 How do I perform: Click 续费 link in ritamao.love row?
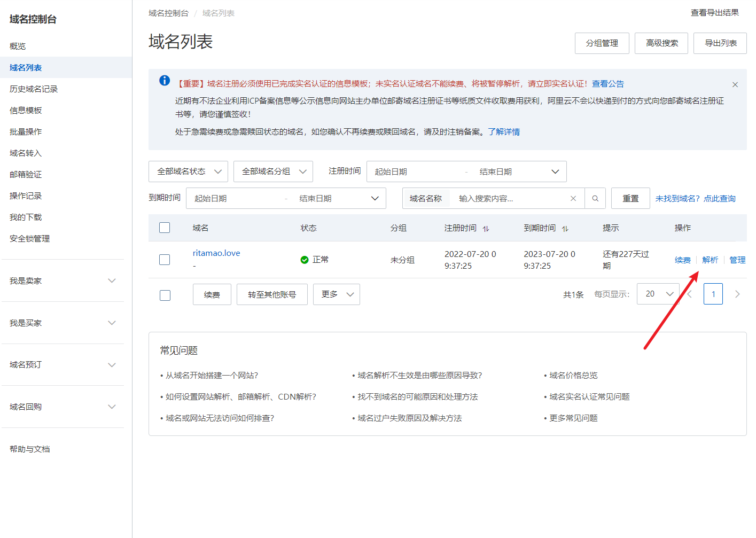tap(683, 260)
